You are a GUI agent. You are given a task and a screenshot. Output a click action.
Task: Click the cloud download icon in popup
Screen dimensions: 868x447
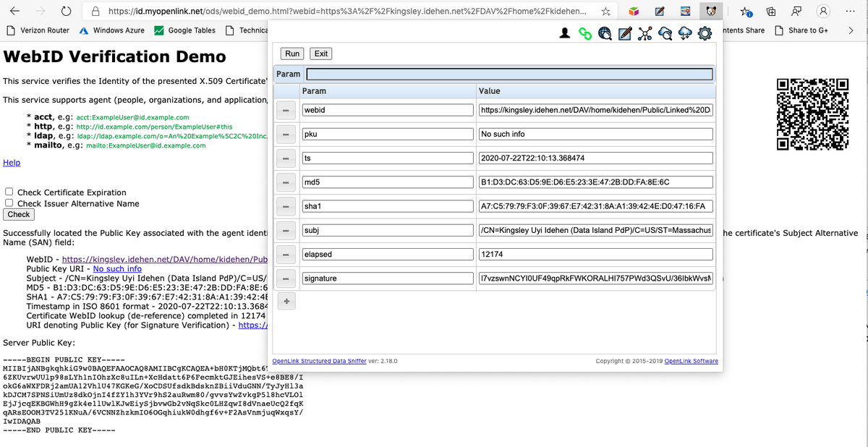pos(684,33)
